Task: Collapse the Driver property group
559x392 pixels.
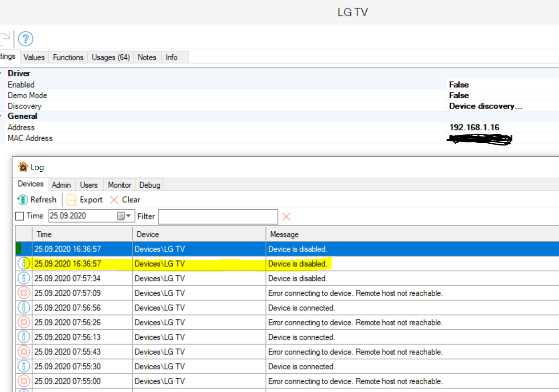Action: 1,73
